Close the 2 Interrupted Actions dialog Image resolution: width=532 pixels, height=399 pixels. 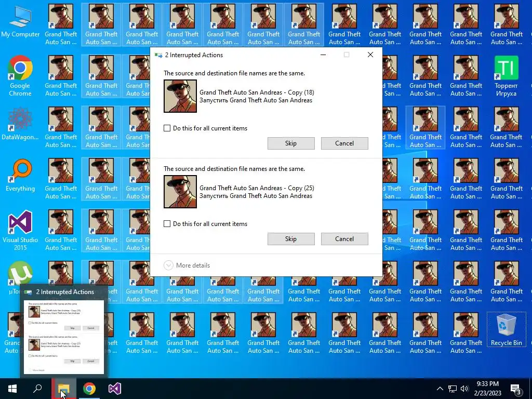(370, 55)
